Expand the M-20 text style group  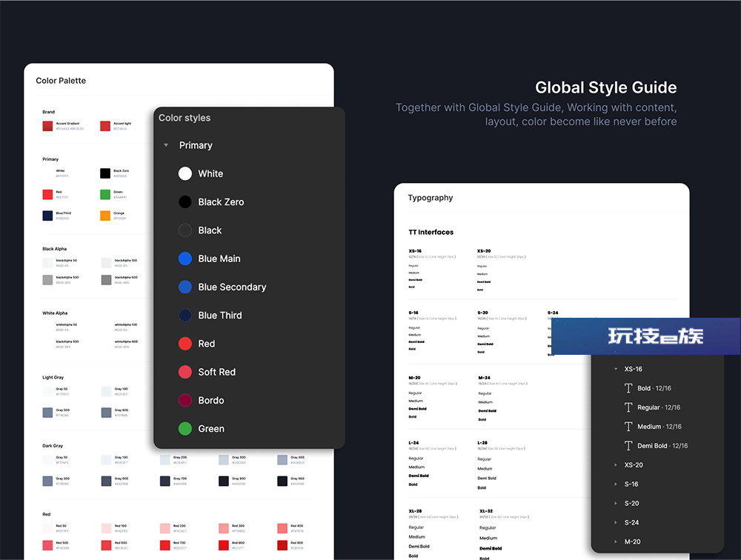tap(615, 541)
